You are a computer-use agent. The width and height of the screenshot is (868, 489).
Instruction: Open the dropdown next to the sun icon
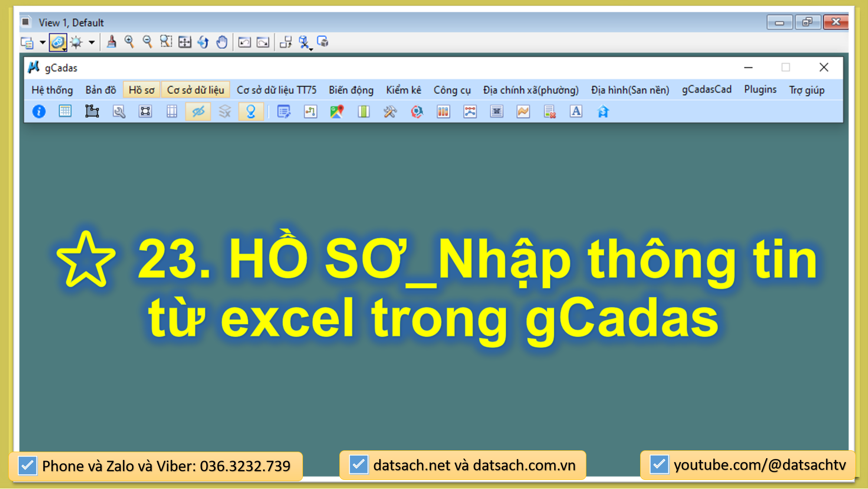click(91, 42)
